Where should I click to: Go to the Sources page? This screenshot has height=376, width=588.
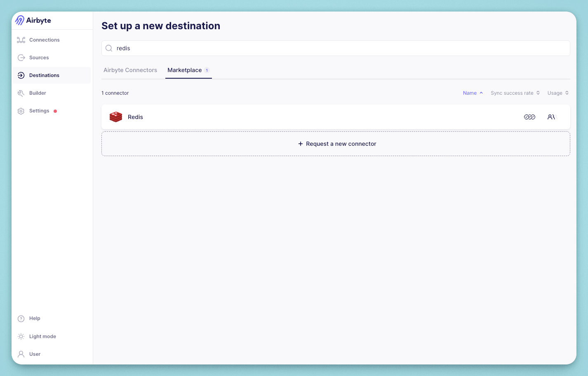click(x=52, y=58)
